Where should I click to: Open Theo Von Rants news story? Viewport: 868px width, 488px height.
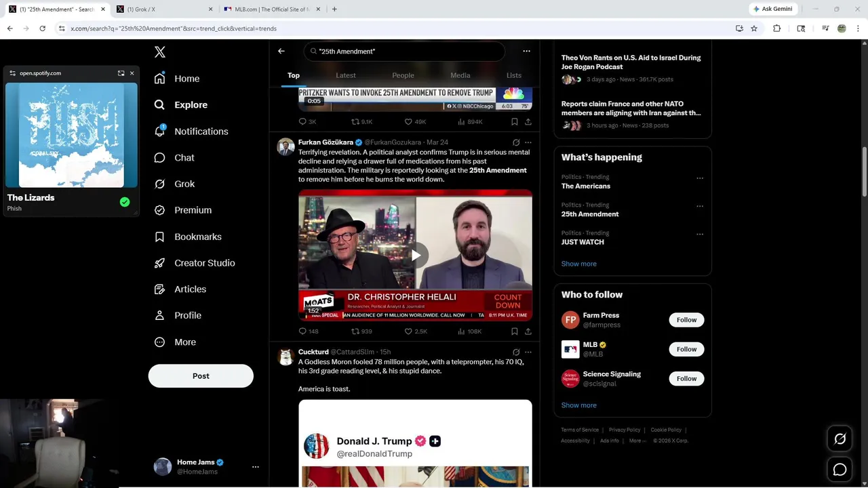tap(631, 62)
